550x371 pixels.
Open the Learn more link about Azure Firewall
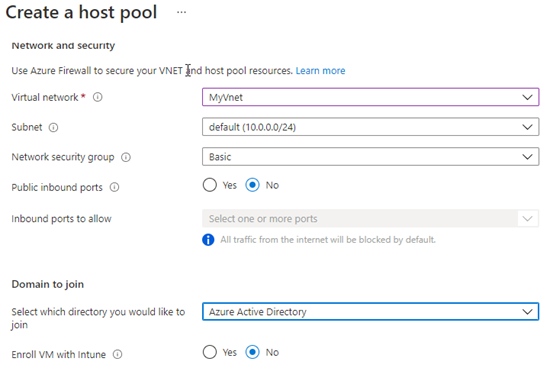pos(320,71)
